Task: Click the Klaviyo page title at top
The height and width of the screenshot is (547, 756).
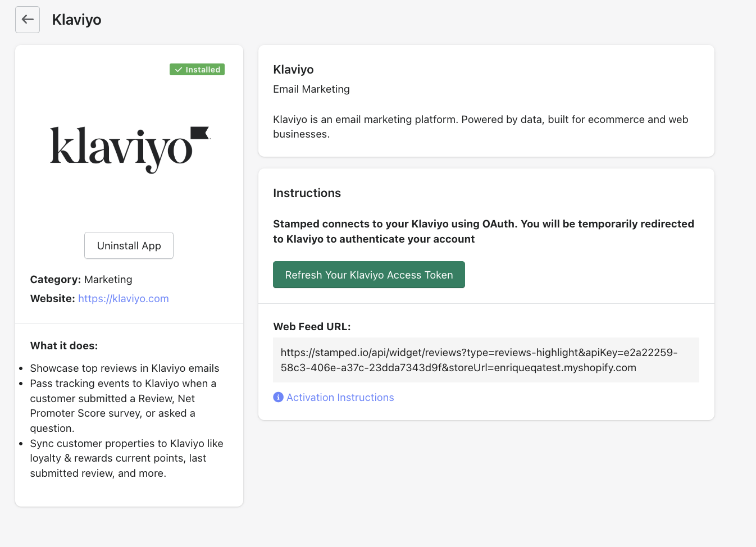Action: point(77,20)
